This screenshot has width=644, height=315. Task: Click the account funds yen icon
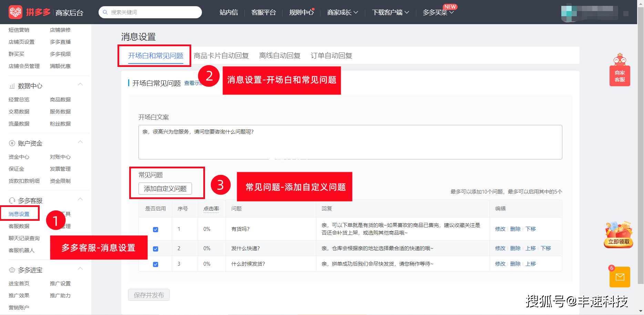coord(12,144)
